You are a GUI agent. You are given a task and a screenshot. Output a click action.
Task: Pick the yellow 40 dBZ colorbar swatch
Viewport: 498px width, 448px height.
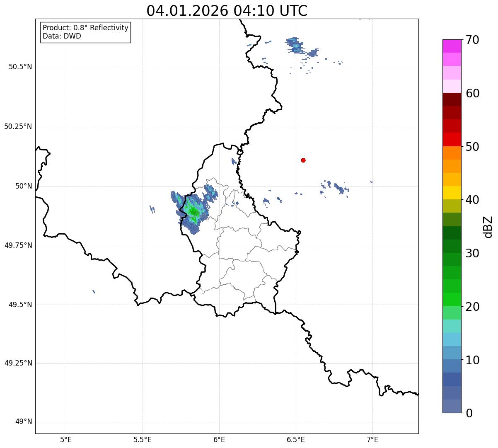click(x=452, y=193)
